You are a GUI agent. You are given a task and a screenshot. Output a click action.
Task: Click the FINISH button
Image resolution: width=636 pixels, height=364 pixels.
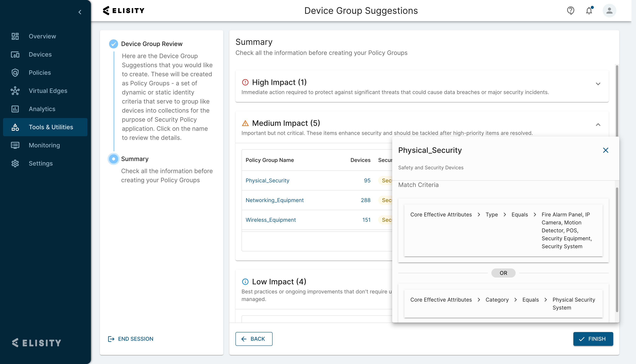click(593, 339)
